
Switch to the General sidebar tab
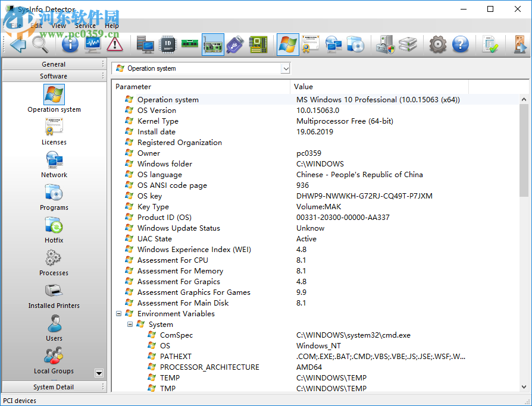point(54,64)
